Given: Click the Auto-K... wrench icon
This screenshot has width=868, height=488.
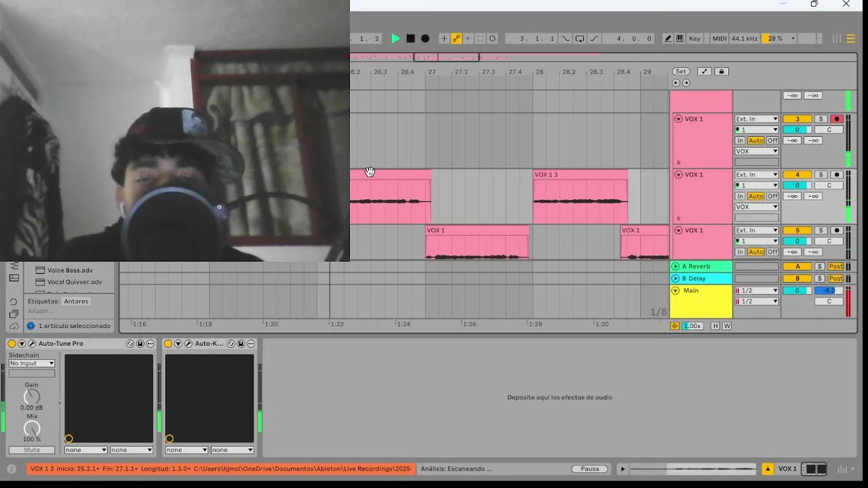Looking at the screenshot, I should click(x=189, y=344).
